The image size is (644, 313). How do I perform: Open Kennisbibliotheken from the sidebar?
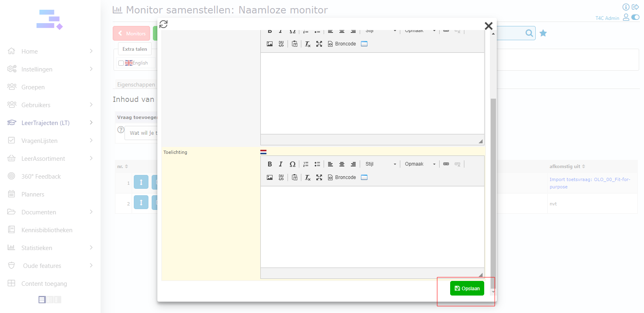[47, 230]
